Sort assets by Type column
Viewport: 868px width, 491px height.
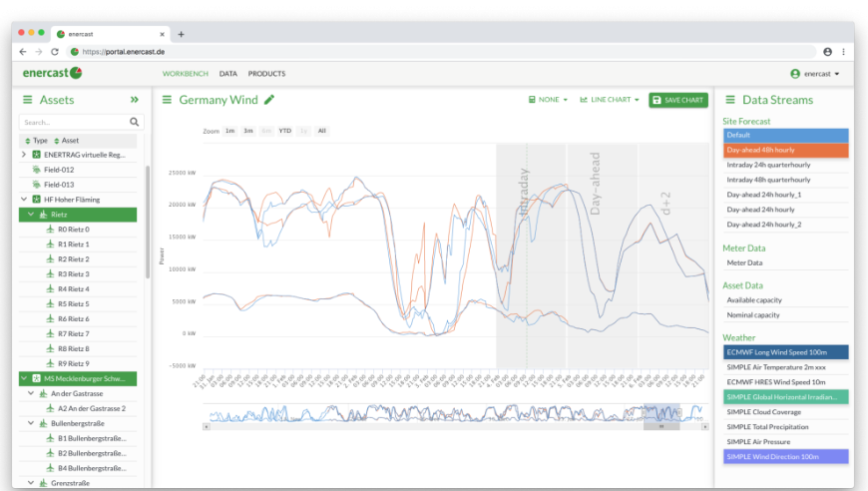click(36, 141)
